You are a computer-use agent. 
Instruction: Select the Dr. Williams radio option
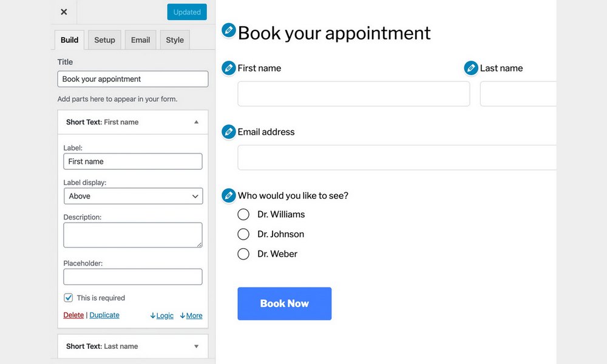point(243,214)
